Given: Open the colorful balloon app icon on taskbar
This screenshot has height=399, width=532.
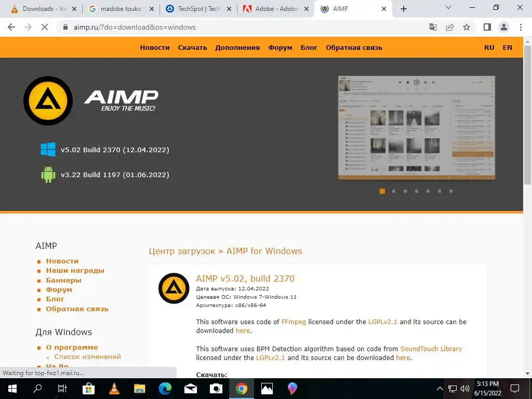Looking at the screenshot, I should click(x=292, y=389).
